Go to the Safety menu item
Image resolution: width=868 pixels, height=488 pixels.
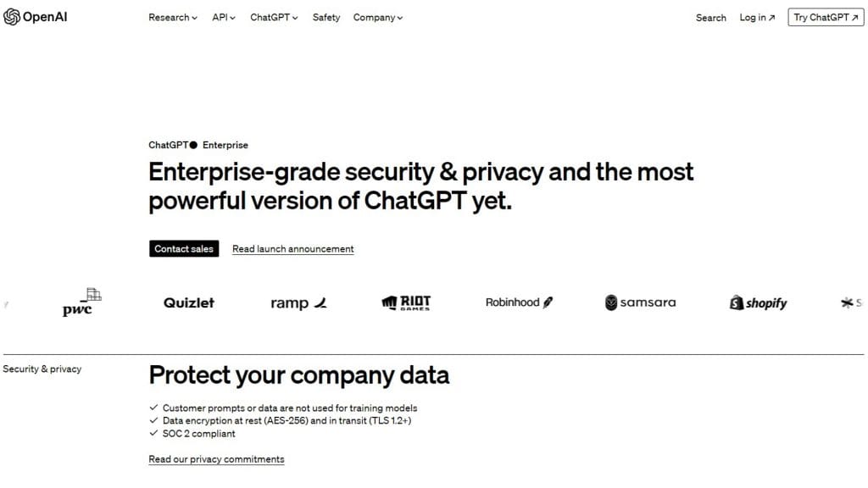[326, 17]
